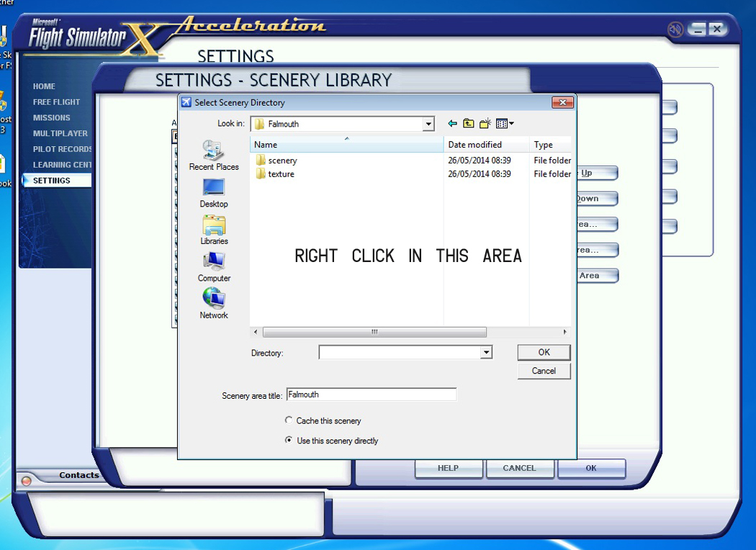Select Cache this scenery option
Image resolution: width=756 pixels, height=550 pixels.
point(288,420)
